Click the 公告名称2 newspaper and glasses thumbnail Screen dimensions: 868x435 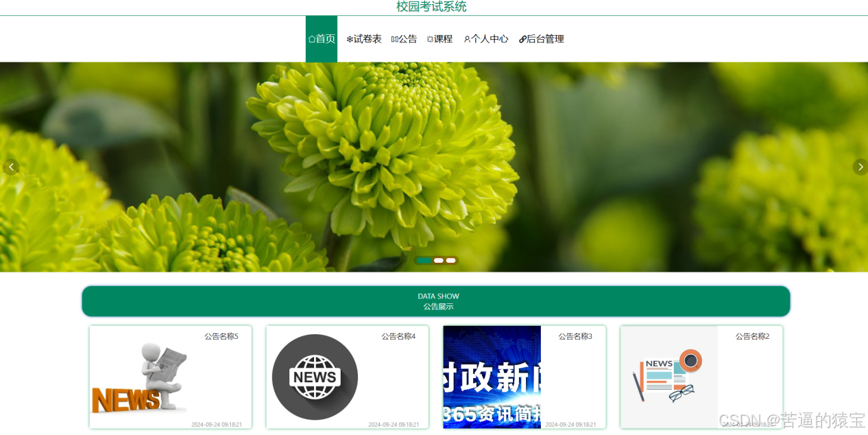click(669, 377)
